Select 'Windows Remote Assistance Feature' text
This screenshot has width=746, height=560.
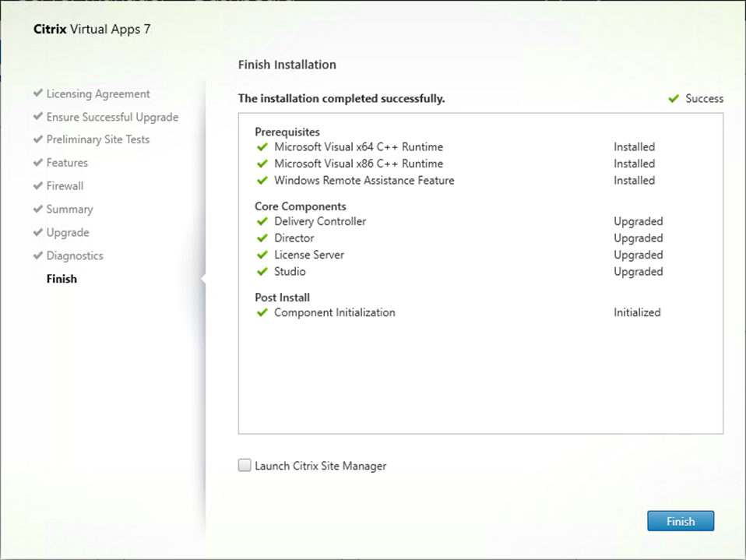point(364,181)
